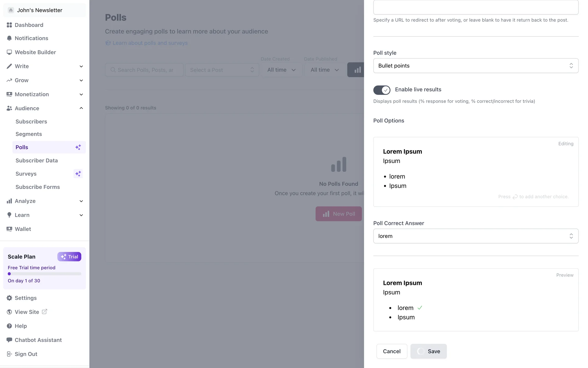
Task: Click the Sign Out arrow icon
Action: click(x=9, y=354)
